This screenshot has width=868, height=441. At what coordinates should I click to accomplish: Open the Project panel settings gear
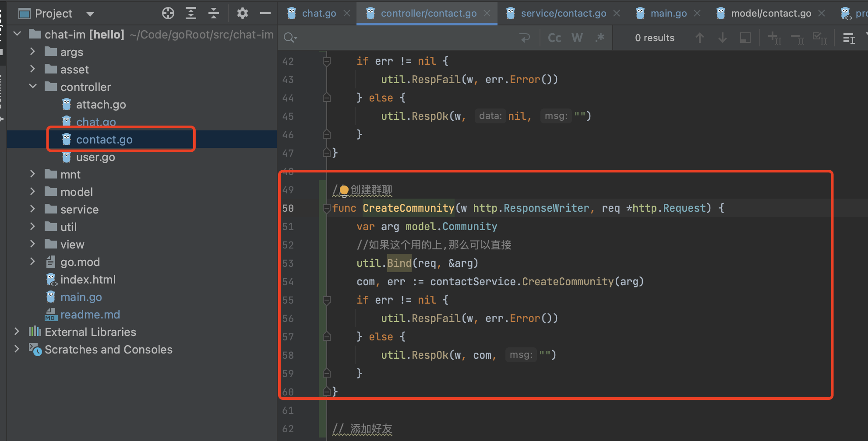tap(242, 13)
